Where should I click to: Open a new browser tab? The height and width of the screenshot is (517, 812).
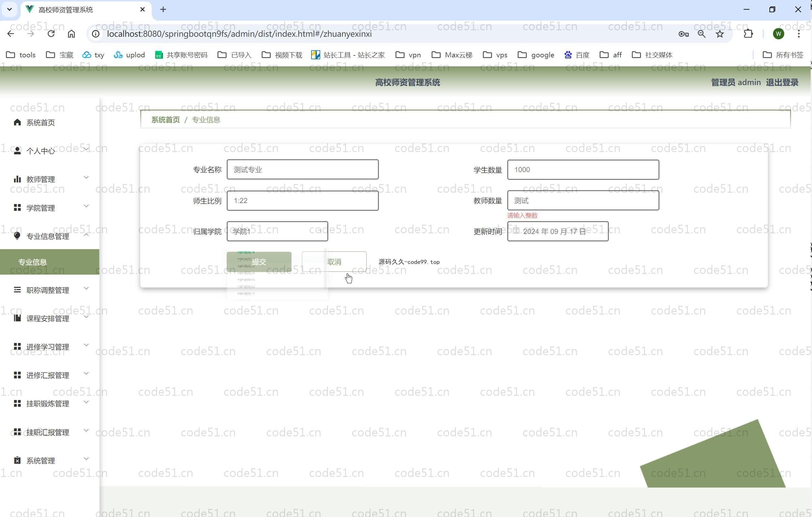(163, 9)
